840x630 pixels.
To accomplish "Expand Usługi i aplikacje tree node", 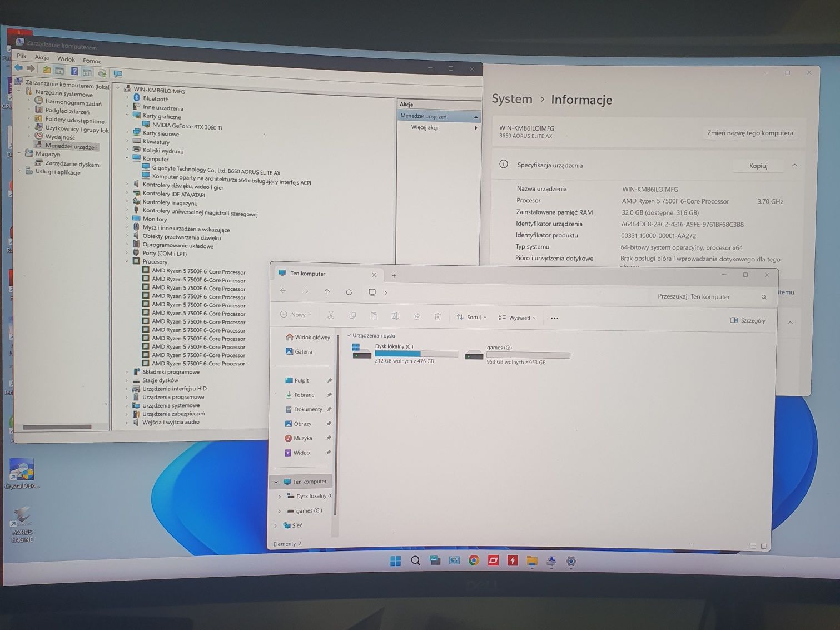I will click(19, 171).
